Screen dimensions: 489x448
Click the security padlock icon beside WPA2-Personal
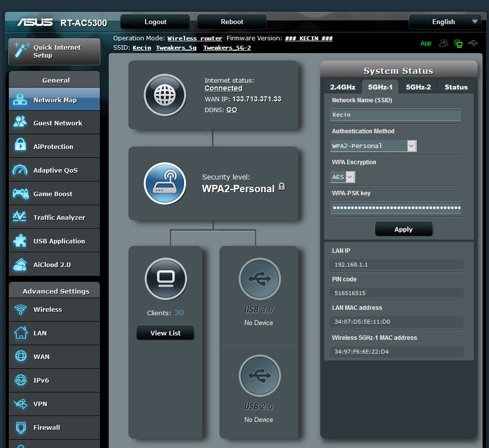(x=281, y=186)
